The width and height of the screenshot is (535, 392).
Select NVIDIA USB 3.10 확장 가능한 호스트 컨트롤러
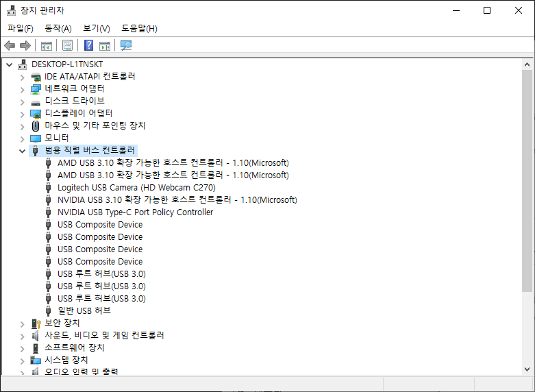177,199
